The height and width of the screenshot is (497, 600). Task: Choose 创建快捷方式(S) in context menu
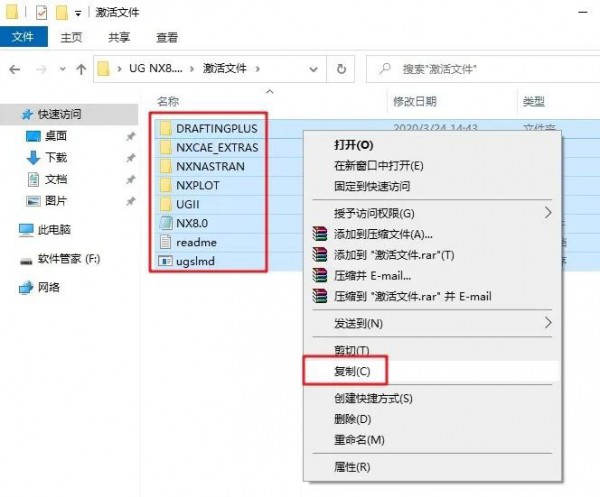click(373, 398)
